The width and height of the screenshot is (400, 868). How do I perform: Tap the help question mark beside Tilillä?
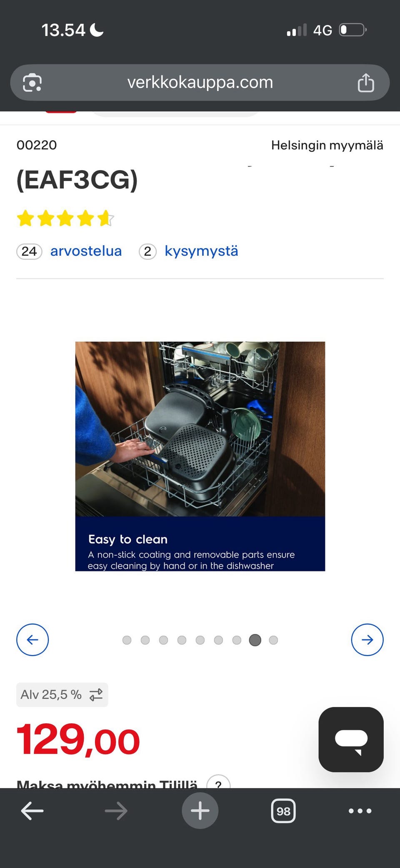tap(218, 783)
